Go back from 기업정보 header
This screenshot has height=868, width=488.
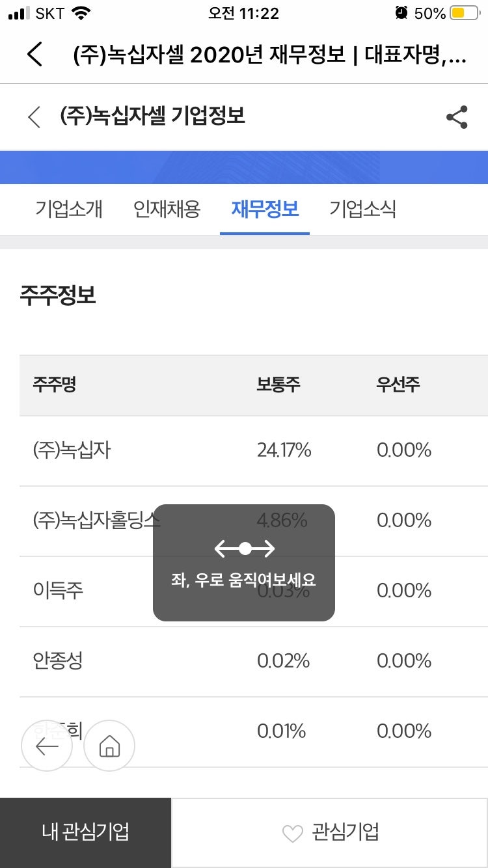(34, 118)
